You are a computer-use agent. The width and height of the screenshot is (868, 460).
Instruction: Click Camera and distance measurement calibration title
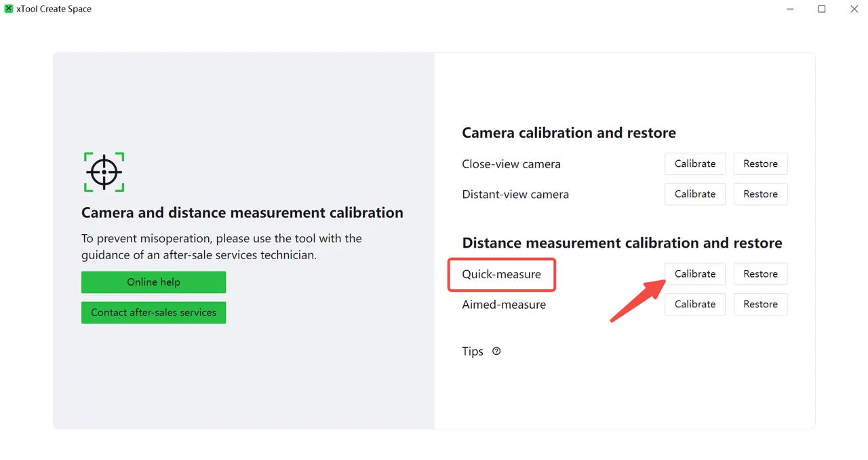242,213
